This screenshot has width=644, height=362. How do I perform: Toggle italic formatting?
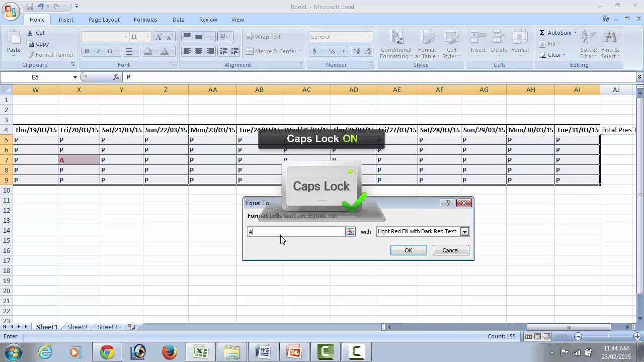98,51
